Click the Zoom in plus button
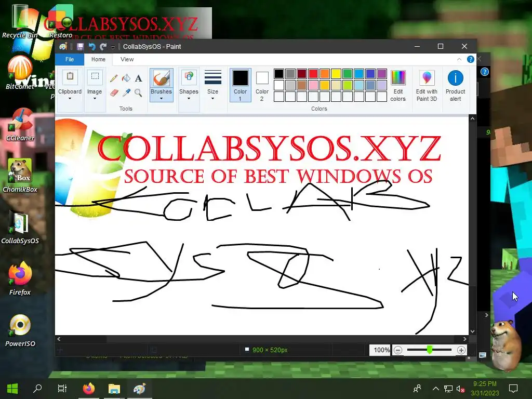532x399 pixels. tap(461, 350)
